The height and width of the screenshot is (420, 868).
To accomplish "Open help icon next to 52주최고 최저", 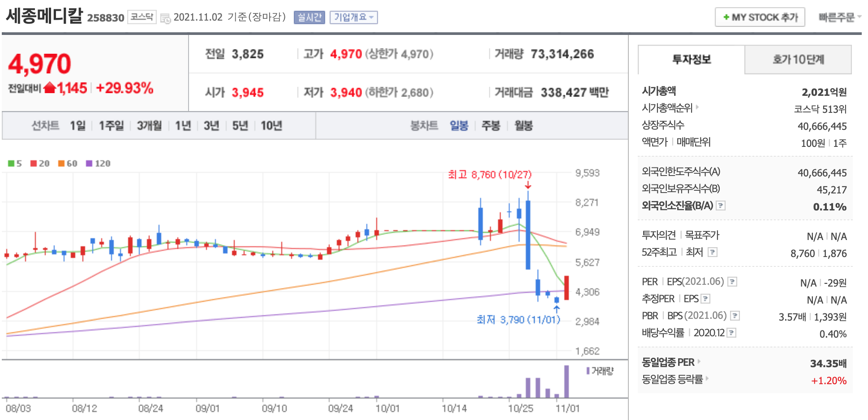I will (x=713, y=252).
